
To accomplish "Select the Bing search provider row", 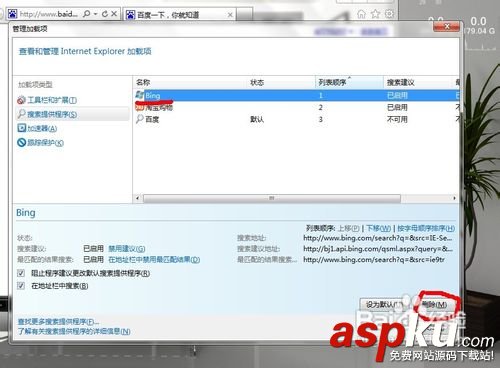I will coord(296,96).
